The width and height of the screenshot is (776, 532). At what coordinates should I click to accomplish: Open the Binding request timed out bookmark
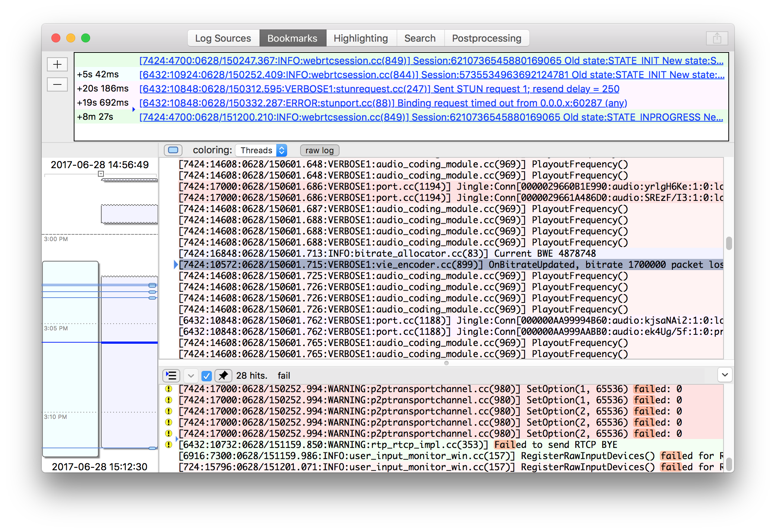pyautogui.click(x=383, y=103)
